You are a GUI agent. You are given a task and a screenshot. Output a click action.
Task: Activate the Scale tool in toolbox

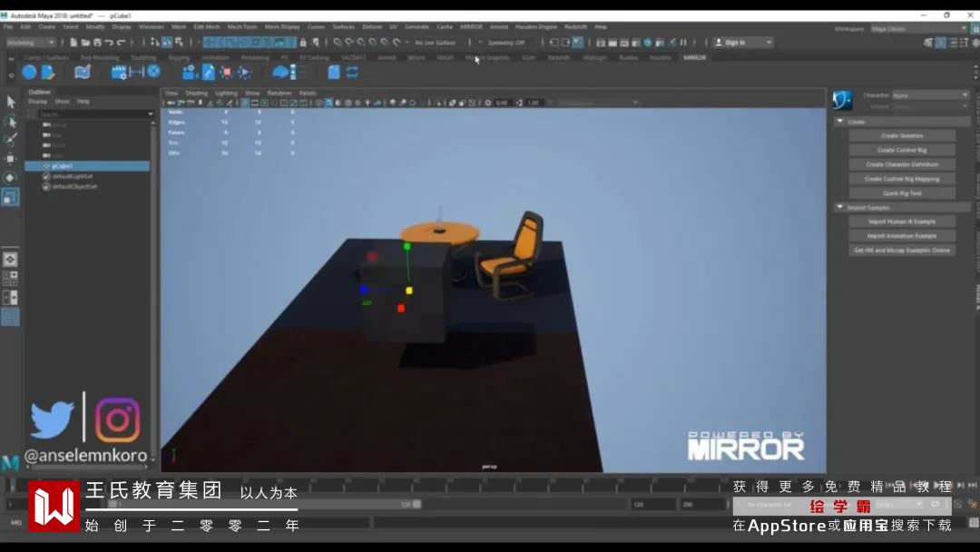(11, 198)
